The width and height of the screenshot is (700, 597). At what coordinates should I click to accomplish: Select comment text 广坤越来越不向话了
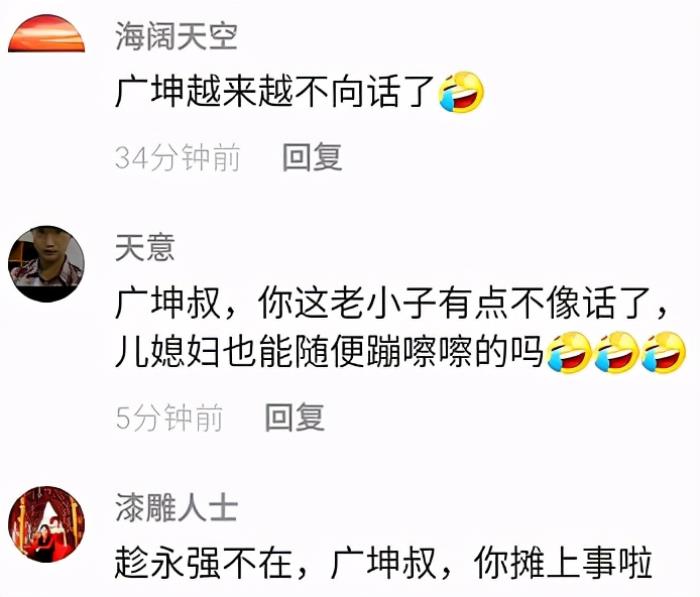pyautogui.click(x=275, y=92)
